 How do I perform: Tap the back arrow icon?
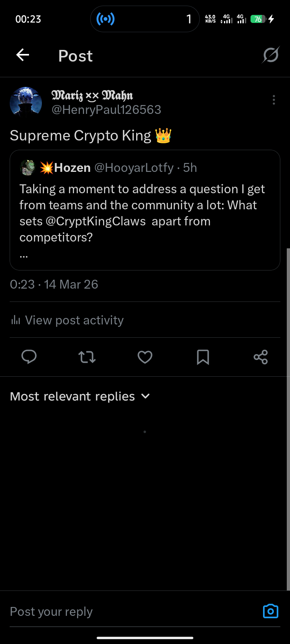23,55
